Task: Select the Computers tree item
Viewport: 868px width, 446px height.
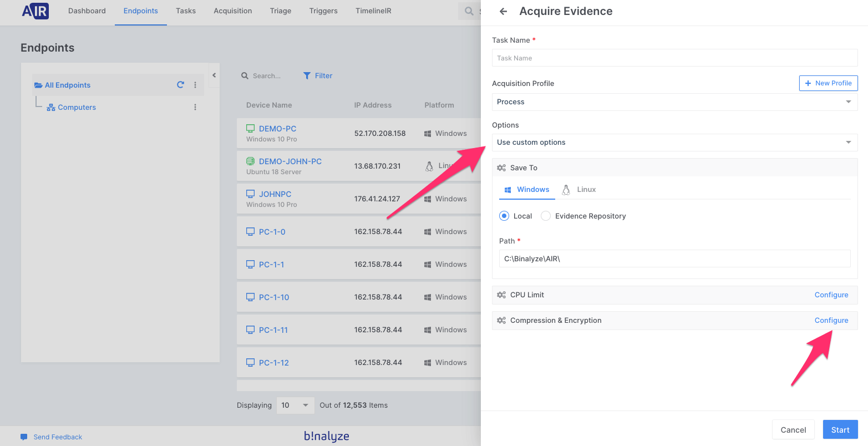Action: pos(77,108)
